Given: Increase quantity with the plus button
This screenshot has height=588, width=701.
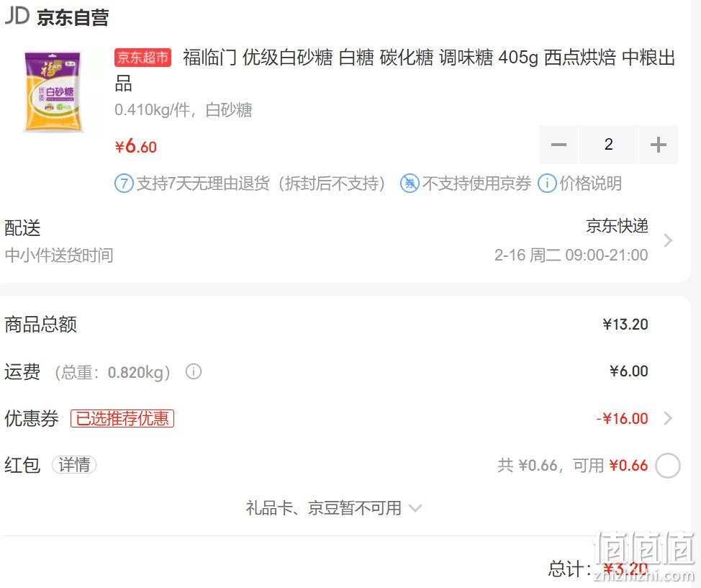Looking at the screenshot, I should pos(658,145).
